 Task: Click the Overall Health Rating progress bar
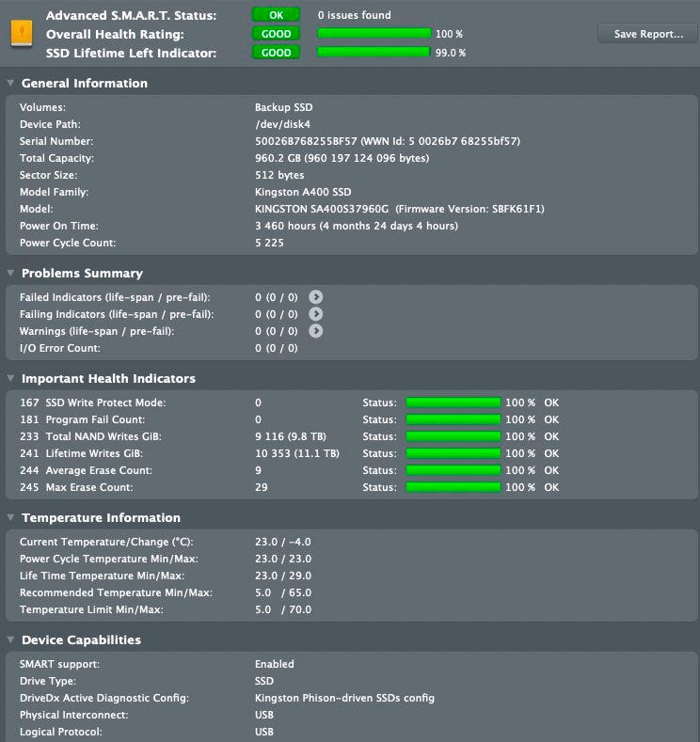click(374, 33)
